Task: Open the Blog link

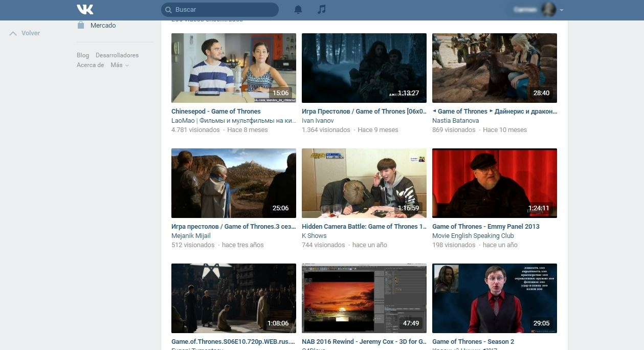Action: 83,55
